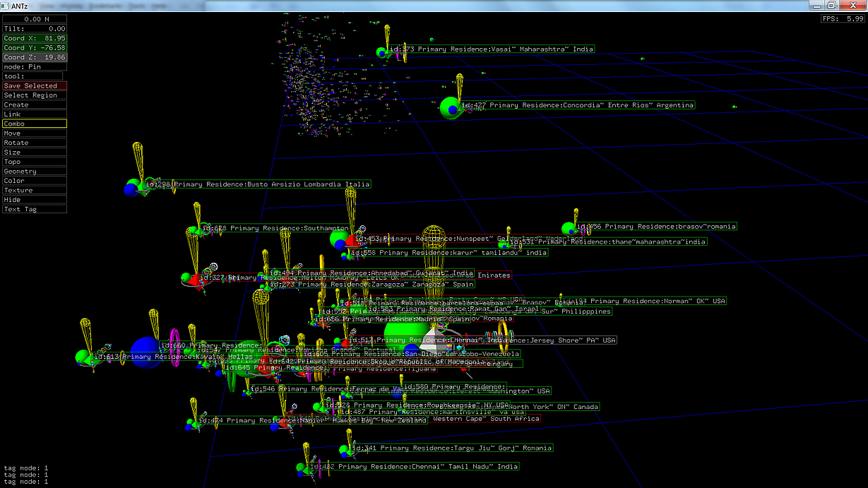Toggle the Hide option
The width and height of the screenshot is (868, 488).
pos(34,200)
